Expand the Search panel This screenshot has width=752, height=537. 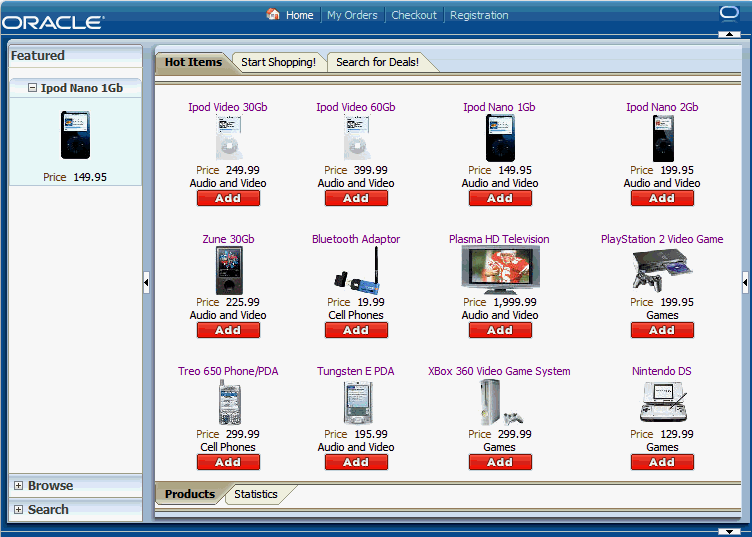click(18, 510)
